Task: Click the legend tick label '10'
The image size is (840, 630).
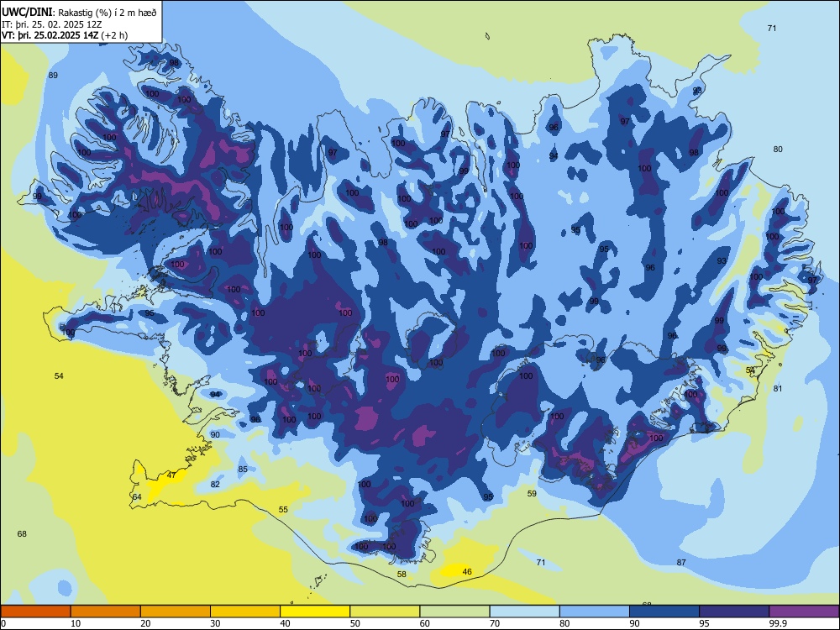Action: (76, 623)
